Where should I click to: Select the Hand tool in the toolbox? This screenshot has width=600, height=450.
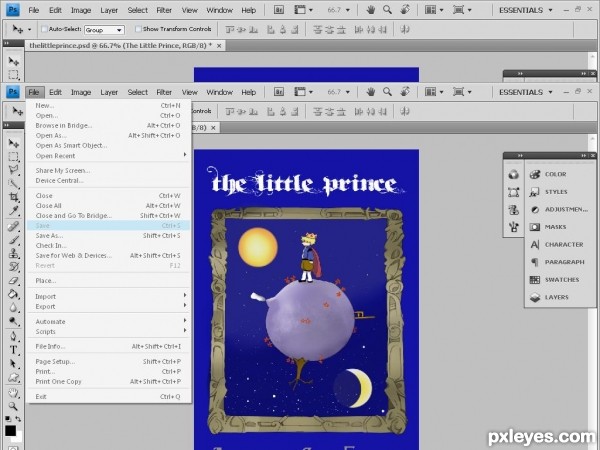[13, 393]
